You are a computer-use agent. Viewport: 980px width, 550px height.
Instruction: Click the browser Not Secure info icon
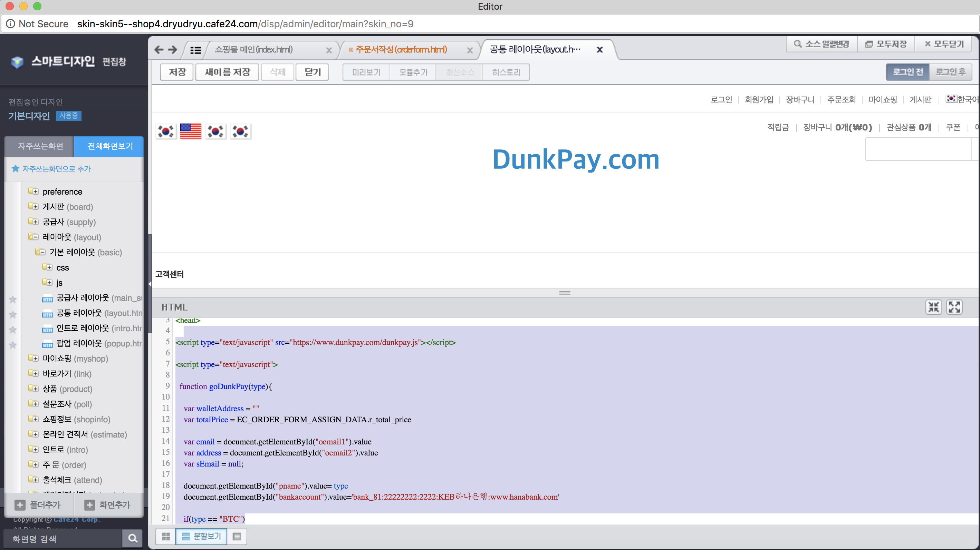[11, 23]
